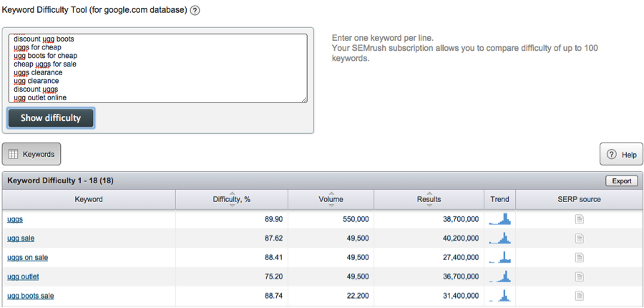Open SERP source icon for ugg boots sale
644x308 pixels.
coord(579,296)
